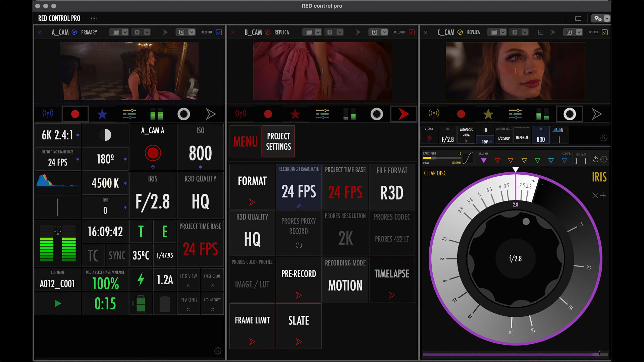Expand A_CAM star preset dropdown
The image size is (644, 362).
pos(192,32)
